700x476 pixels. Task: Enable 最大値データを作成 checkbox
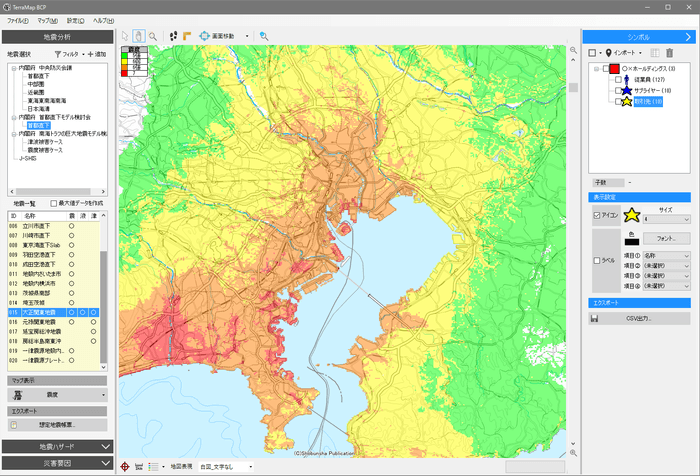coord(55,202)
